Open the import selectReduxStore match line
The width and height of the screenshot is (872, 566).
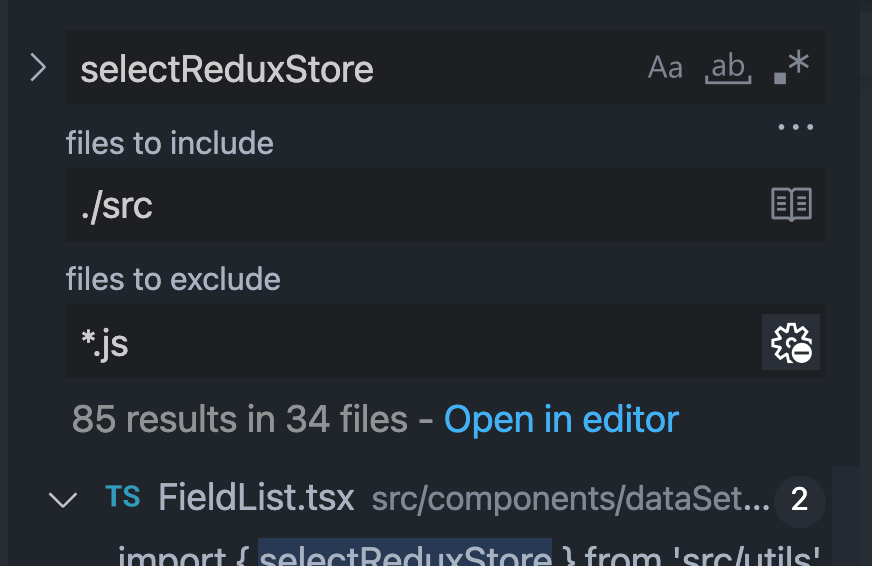(x=470, y=554)
